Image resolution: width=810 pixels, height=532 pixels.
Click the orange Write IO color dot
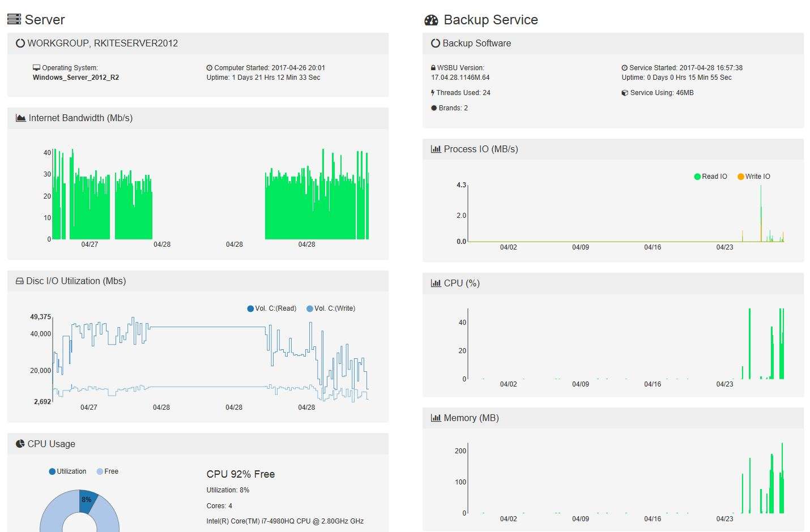pos(740,177)
